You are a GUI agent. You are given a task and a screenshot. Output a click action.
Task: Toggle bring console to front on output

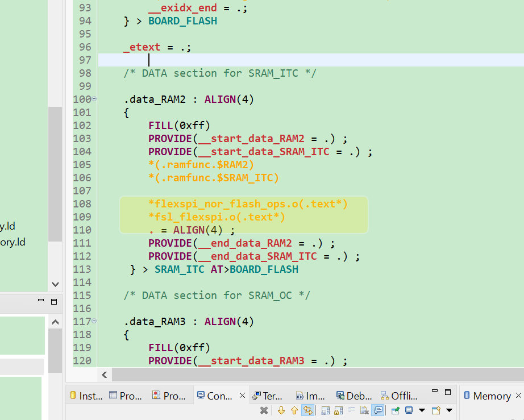click(x=378, y=410)
